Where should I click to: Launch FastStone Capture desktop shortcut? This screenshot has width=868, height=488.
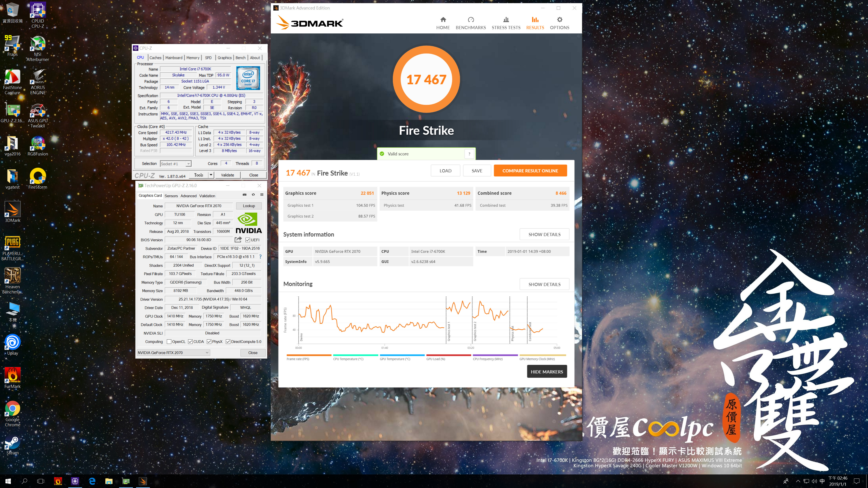click(x=12, y=82)
